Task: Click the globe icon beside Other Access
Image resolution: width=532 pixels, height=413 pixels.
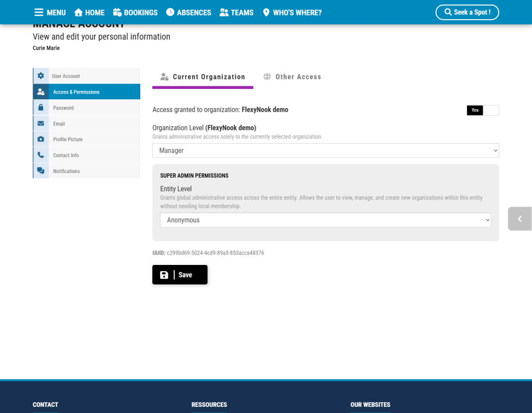Action: tap(268, 77)
